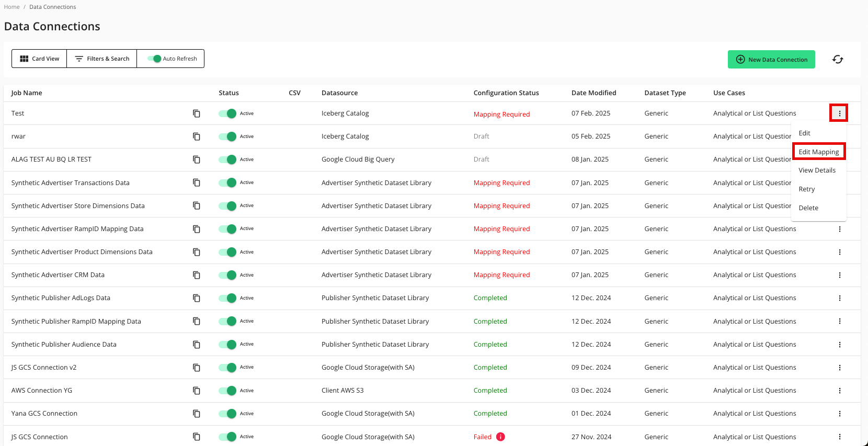
Task: Copy the Test job name icon
Action: (197, 113)
